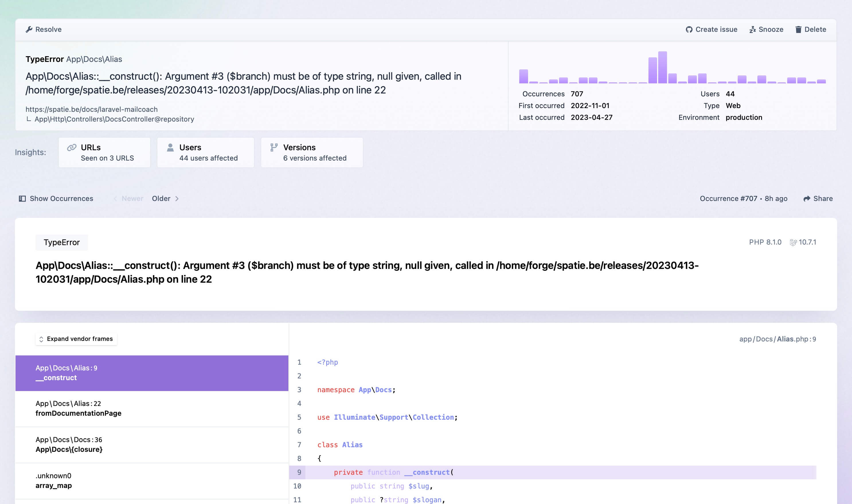Open the spatie.be laravel-mailcoach URL
The width and height of the screenshot is (852, 504).
click(x=92, y=109)
